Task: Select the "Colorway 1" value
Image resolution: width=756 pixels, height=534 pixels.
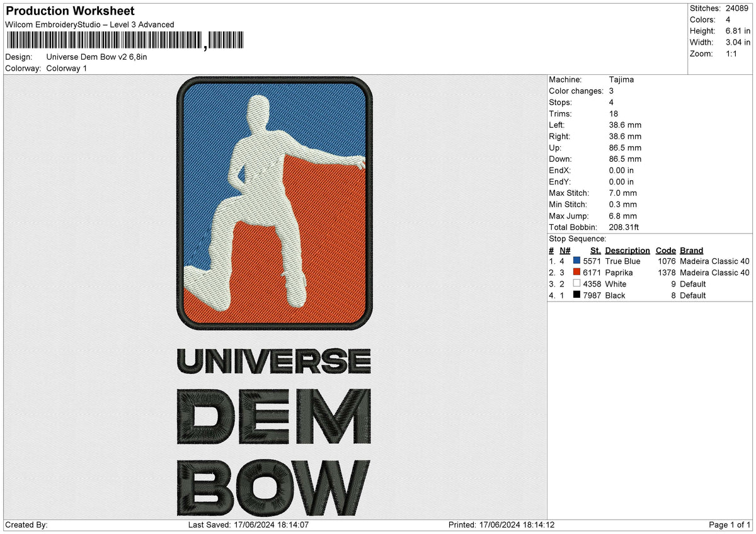Action: pyautogui.click(x=67, y=68)
